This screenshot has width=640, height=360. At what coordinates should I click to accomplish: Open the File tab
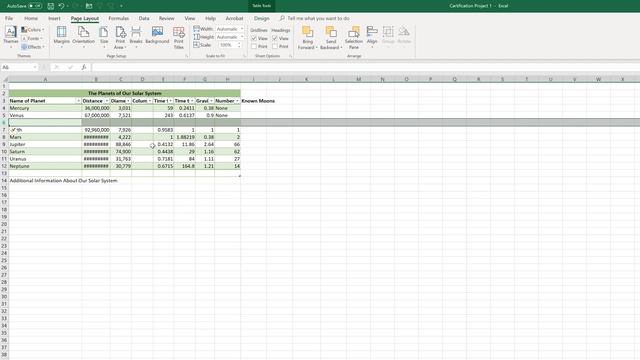[x=9, y=18]
